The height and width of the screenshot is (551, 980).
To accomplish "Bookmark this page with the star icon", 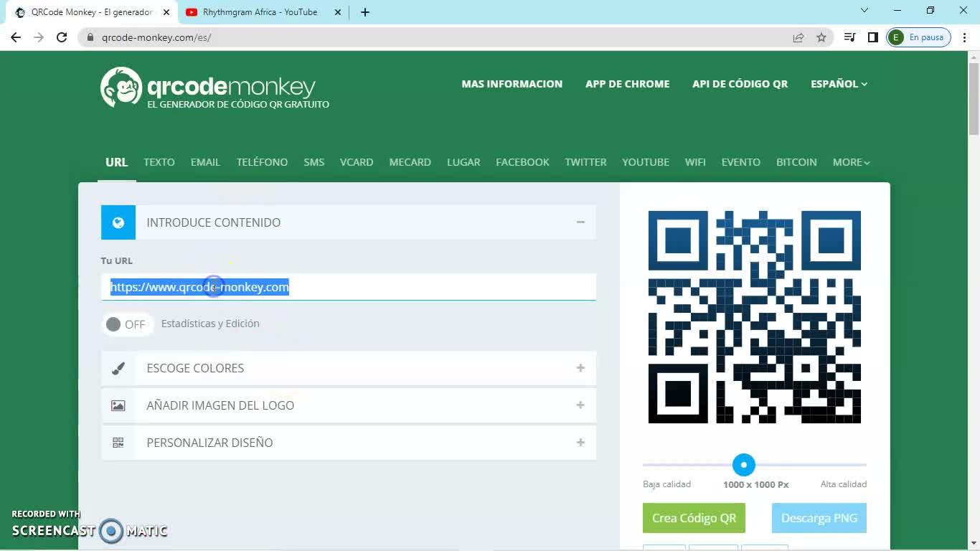I will [x=821, y=37].
